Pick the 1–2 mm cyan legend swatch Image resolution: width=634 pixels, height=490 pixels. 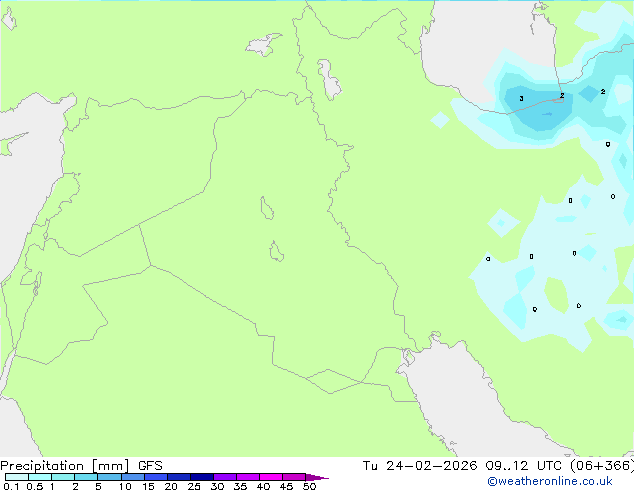tap(63, 477)
